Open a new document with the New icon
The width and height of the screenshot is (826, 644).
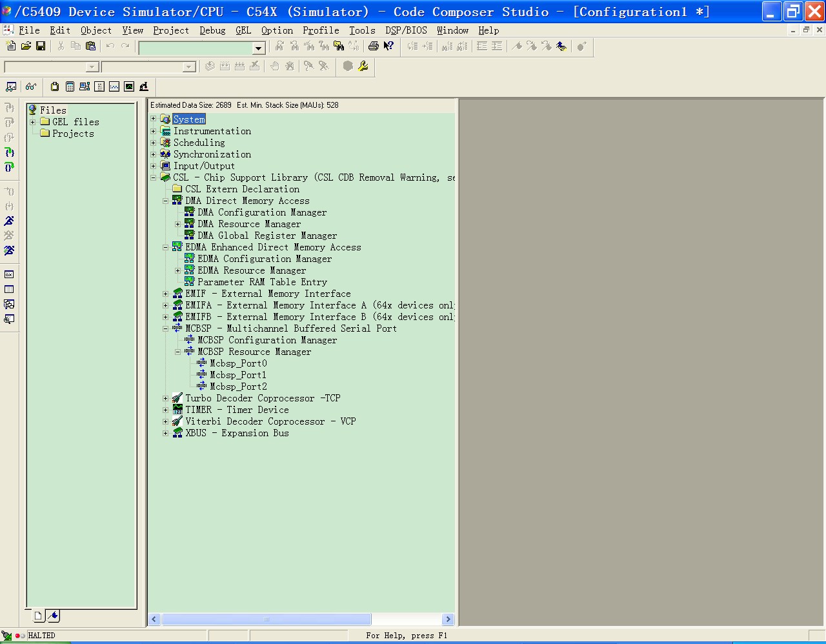click(10, 46)
